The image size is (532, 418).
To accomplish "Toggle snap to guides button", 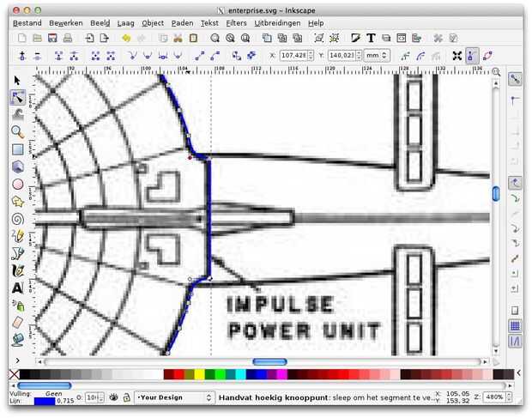I will coord(515,342).
